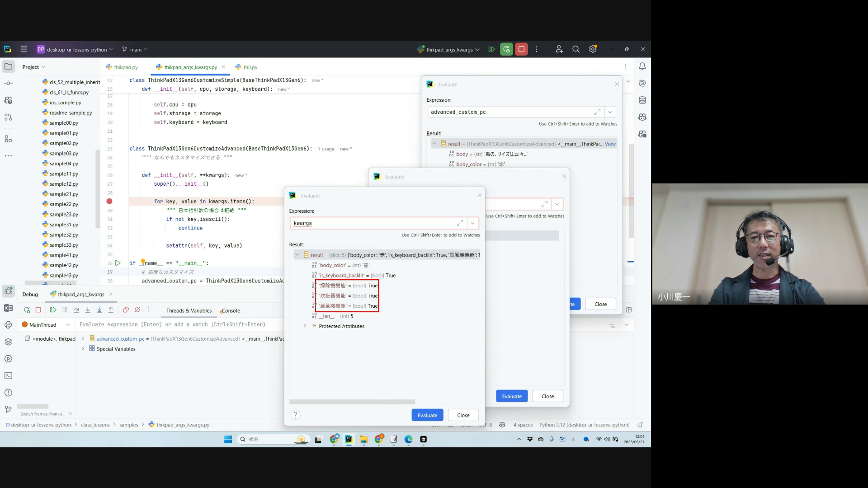Open the kwargs expression history dropdown
868x488 pixels.
coord(472,223)
